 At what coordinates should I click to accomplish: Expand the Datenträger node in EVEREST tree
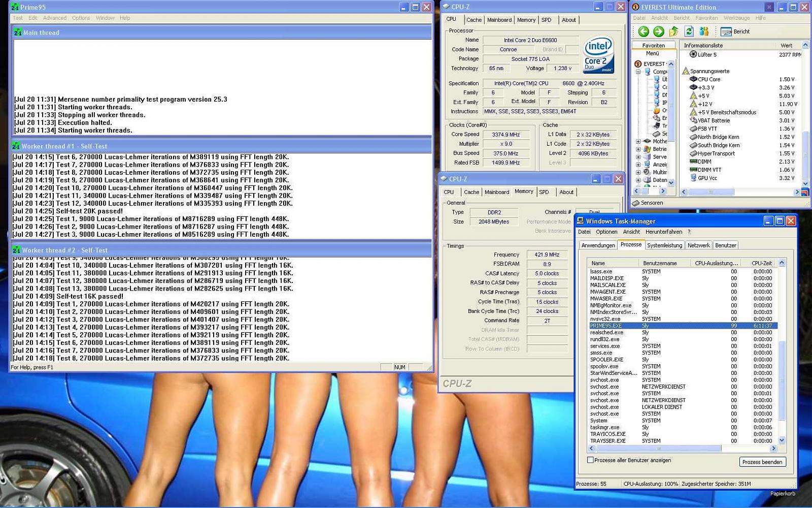tap(638, 180)
